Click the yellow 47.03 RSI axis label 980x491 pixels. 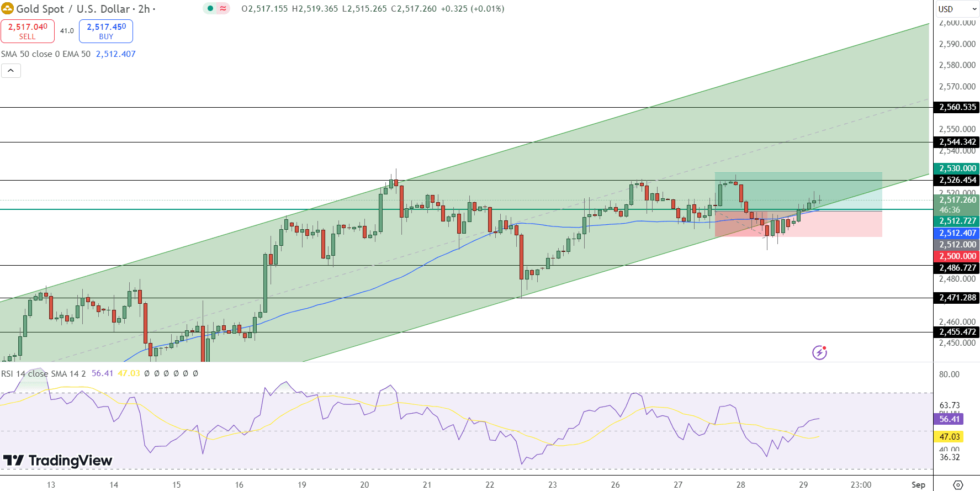point(949,437)
